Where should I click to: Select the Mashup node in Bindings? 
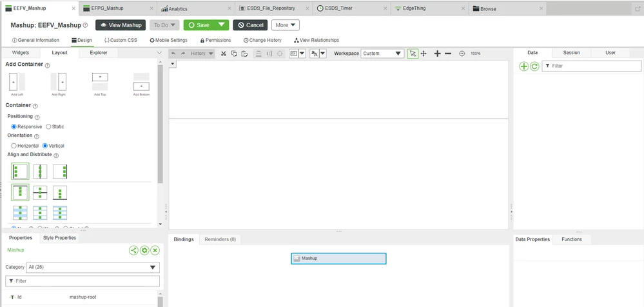pos(338,259)
